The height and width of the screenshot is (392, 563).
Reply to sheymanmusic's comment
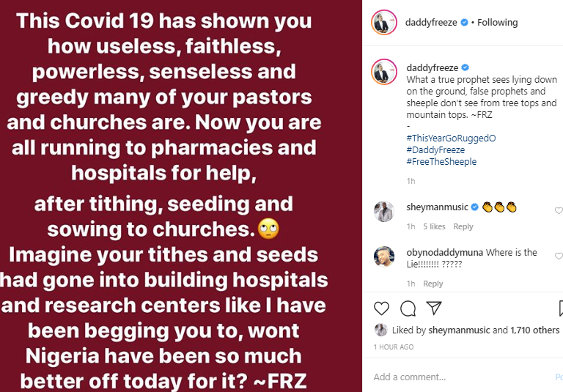pos(463,227)
